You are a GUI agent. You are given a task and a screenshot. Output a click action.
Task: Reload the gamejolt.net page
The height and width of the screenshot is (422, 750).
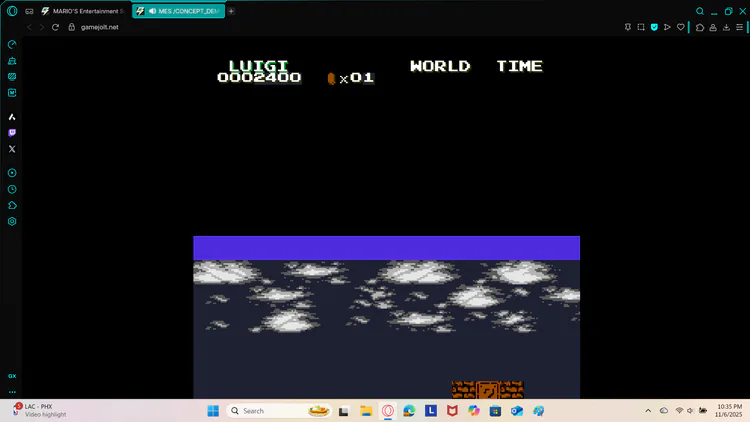tap(55, 27)
